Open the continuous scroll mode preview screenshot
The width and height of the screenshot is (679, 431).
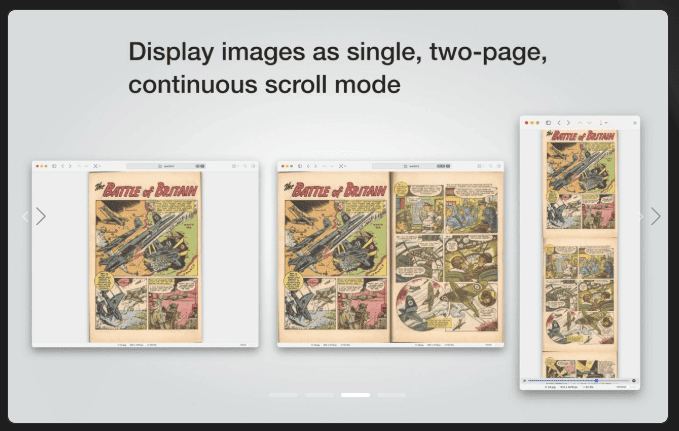pos(580,253)
